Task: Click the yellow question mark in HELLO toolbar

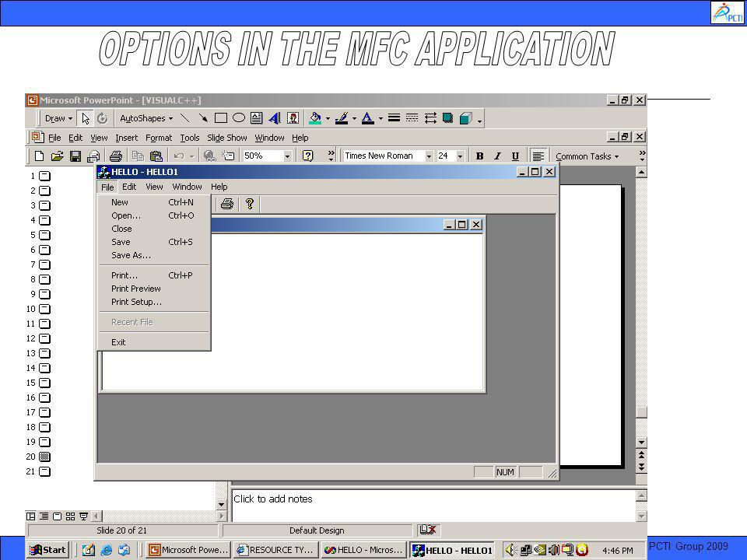Action: [249, 204]
